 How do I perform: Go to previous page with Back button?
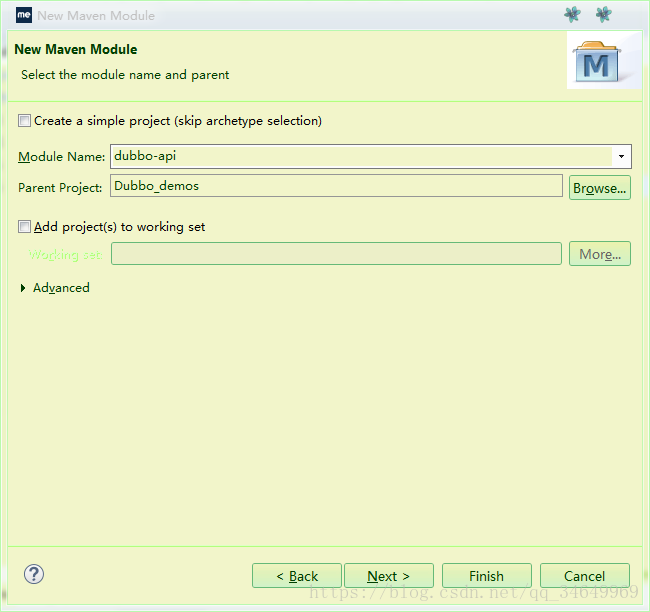click(297, 576)
